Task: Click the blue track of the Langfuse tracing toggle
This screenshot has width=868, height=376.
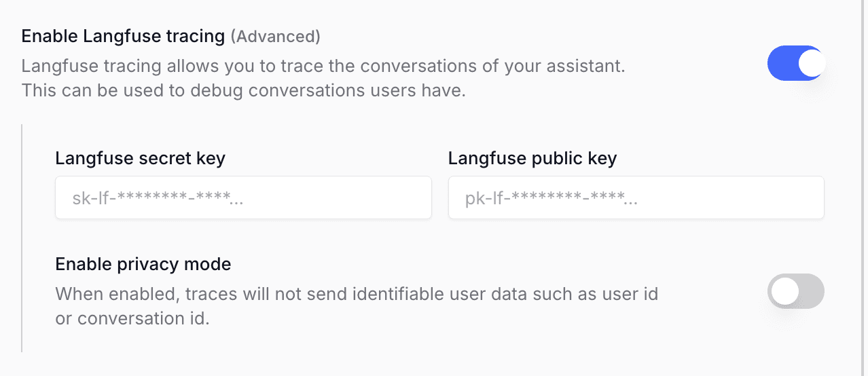Action: click(780, 64)
